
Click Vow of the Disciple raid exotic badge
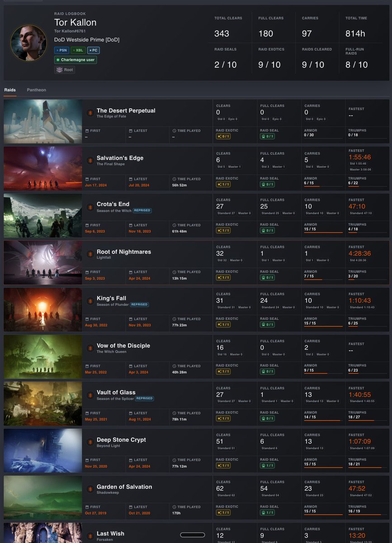pyautogui.click(x=223, y=372)
